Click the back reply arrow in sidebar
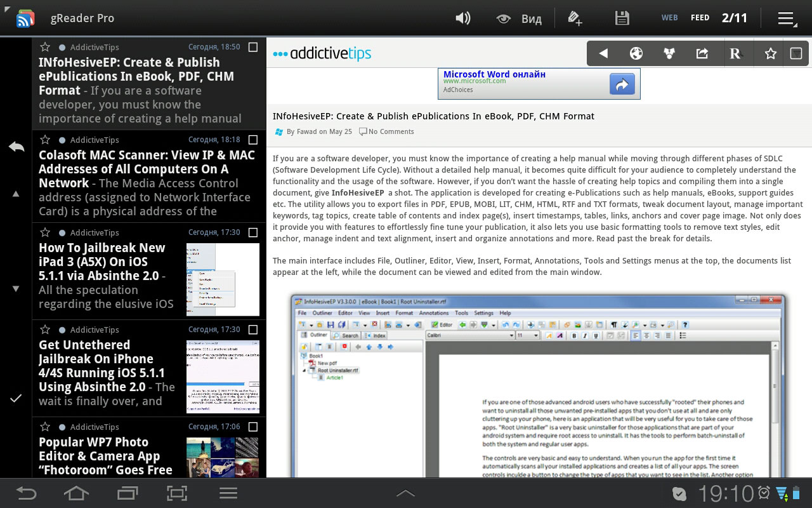 pyautogui.click(x=16, y=147)
